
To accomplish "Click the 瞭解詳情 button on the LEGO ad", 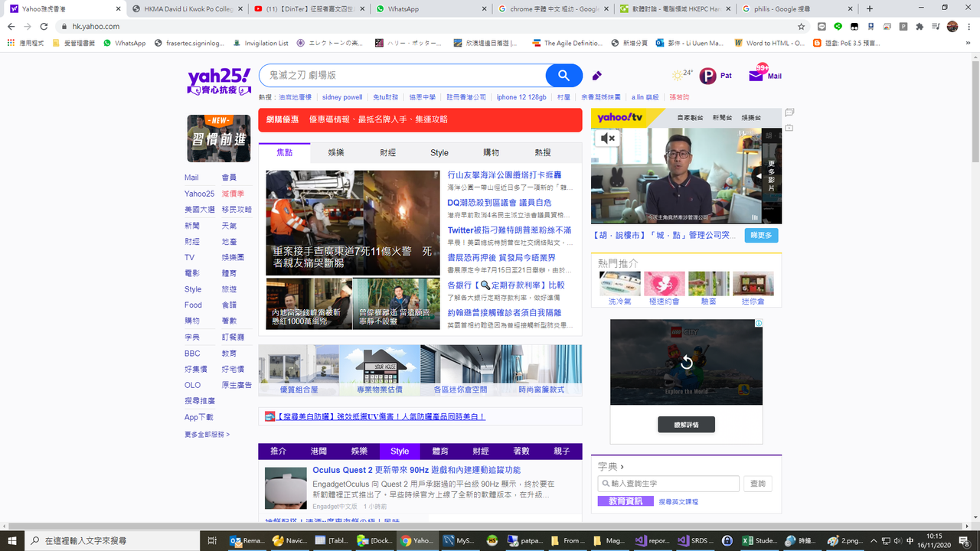I will tap(686, 424).
